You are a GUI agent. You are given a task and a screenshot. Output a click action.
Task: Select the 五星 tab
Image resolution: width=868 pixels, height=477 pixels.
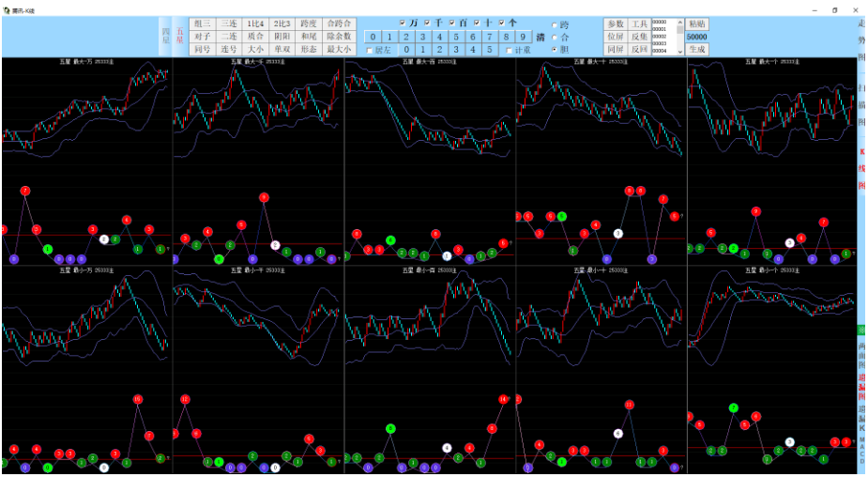tap(180, 37)
